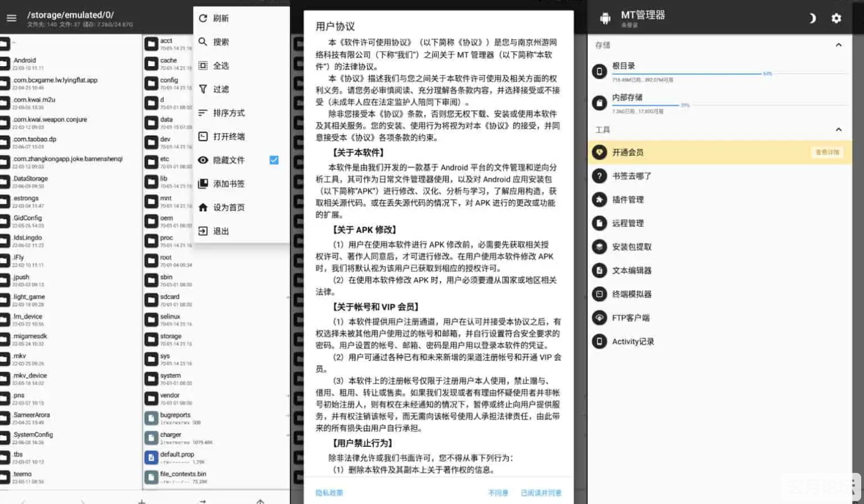The image size is (864, 504).
Task: Click the bugreports file icon
Action: click(x=151, y=418)
